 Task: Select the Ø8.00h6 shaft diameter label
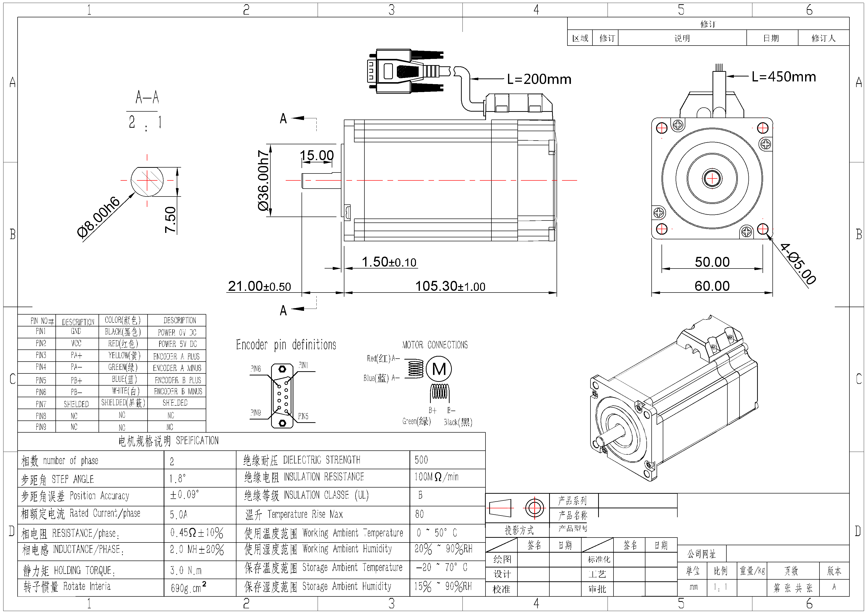98,217
